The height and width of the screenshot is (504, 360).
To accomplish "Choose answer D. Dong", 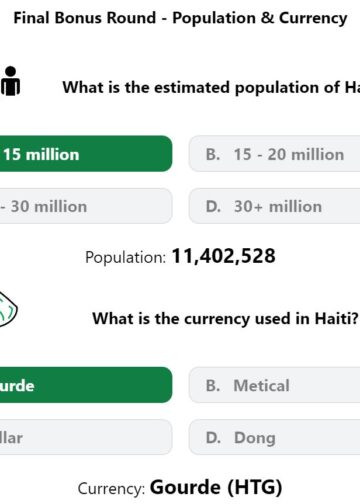I will (274, 437).
